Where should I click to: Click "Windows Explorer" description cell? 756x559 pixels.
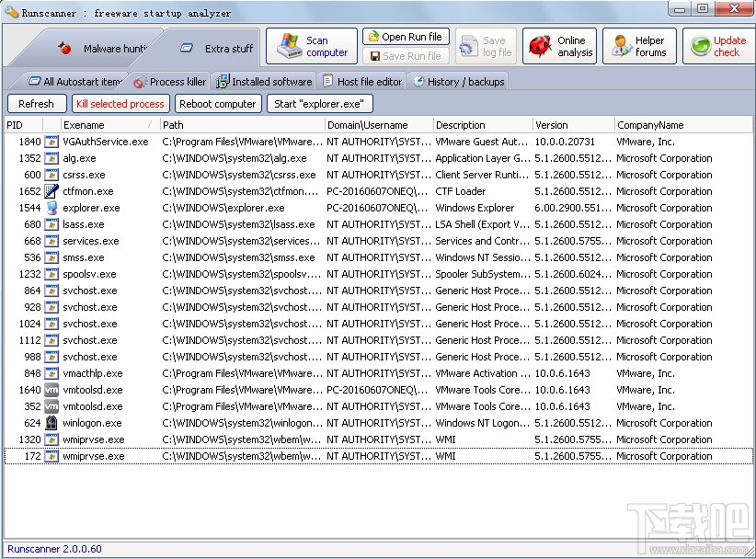tap(475, 208)
